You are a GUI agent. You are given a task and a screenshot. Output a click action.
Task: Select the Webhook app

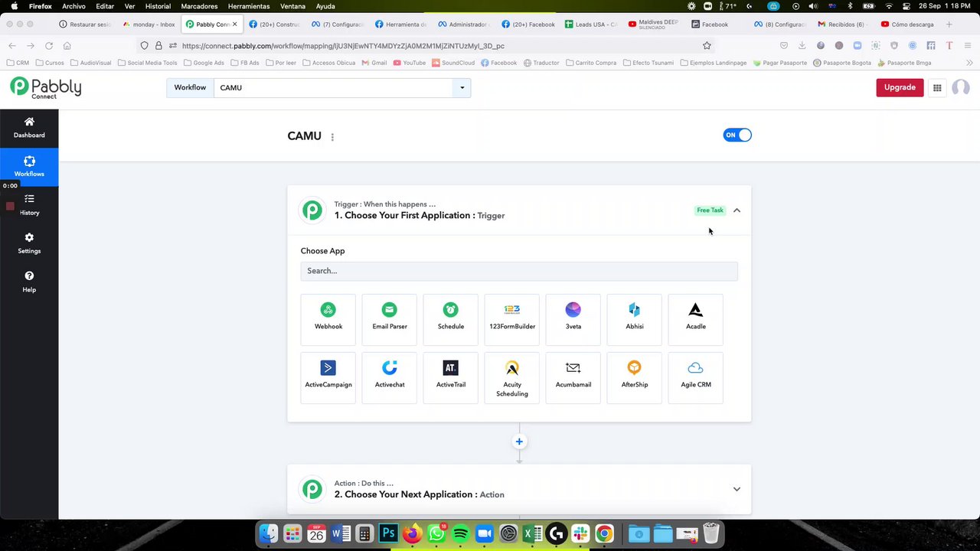[x=328, y=318]
